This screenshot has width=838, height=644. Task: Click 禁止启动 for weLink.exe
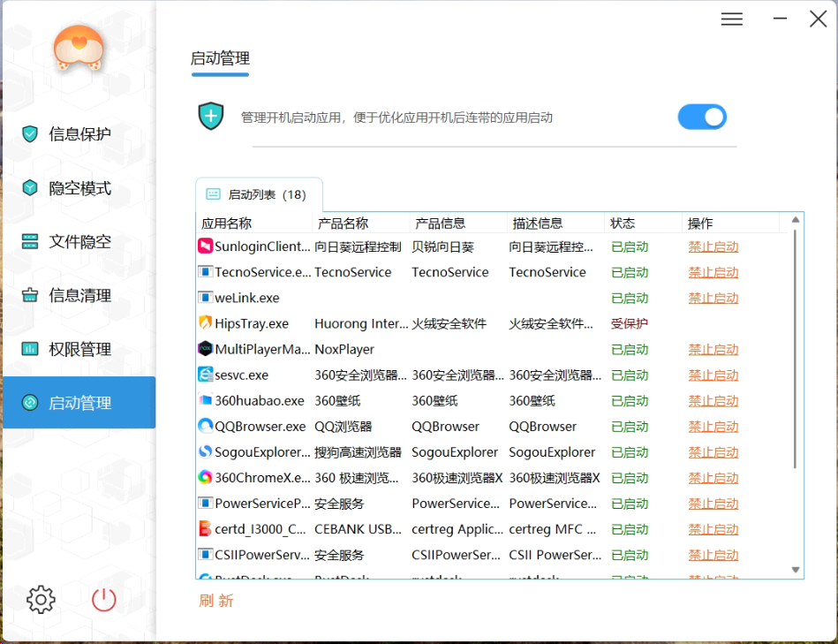[713, 299]
